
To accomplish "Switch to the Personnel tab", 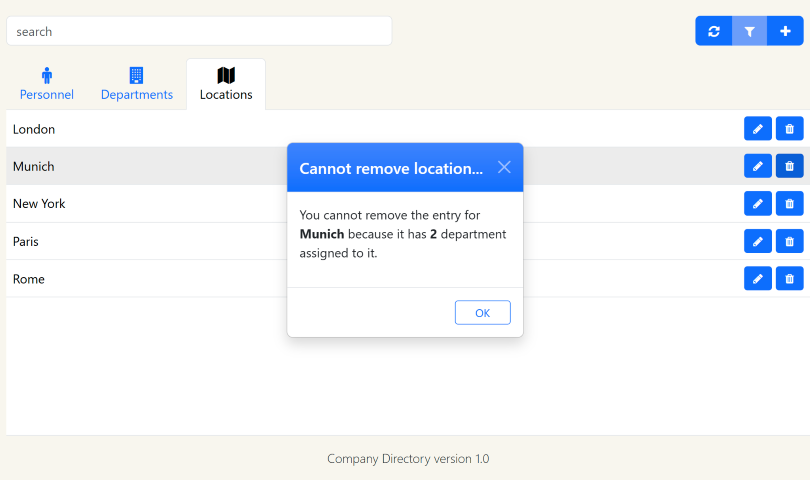I will pos(46,84).
